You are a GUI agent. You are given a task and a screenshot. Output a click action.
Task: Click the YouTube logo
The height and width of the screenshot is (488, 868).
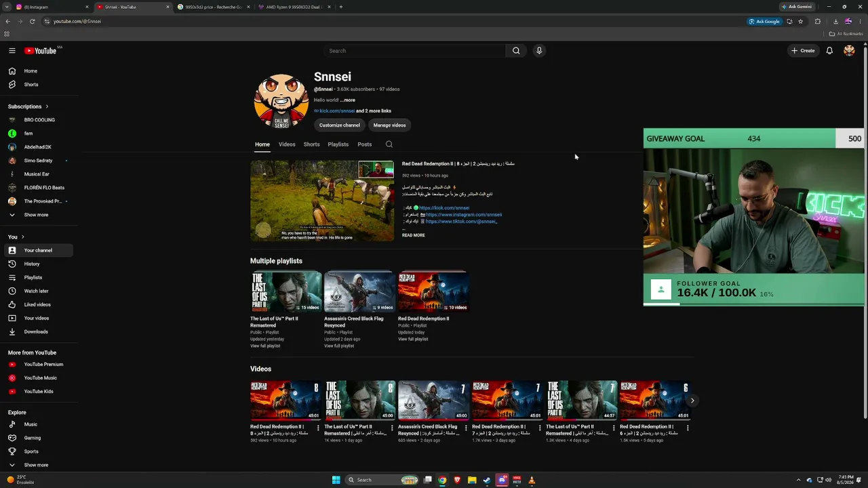[41, 51]
